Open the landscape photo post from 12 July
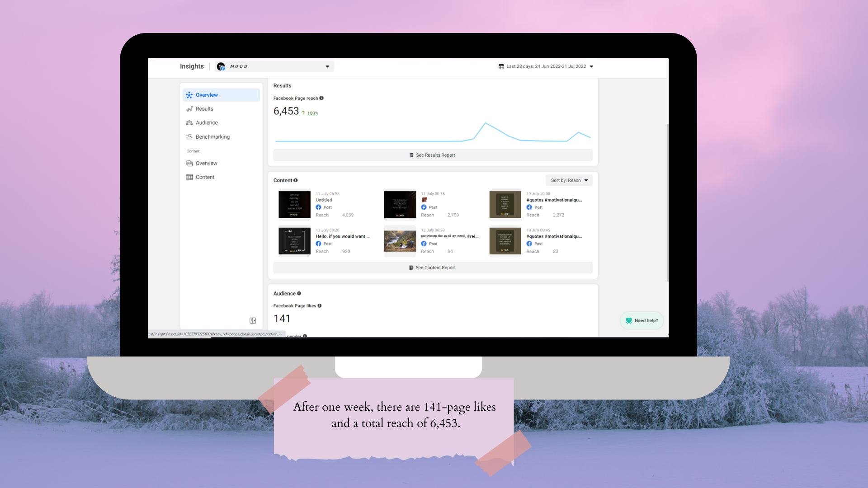Screen dimensions: 868x488 pos(400,241)
